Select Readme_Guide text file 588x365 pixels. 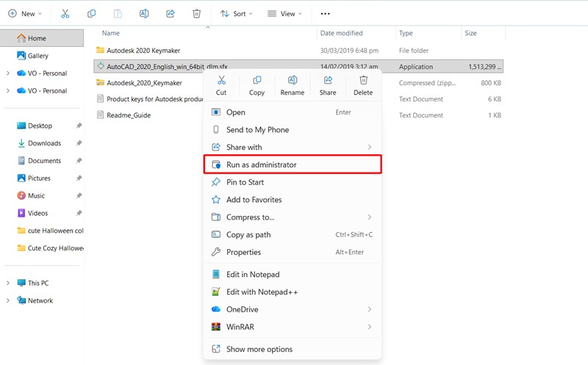[129, 115]
